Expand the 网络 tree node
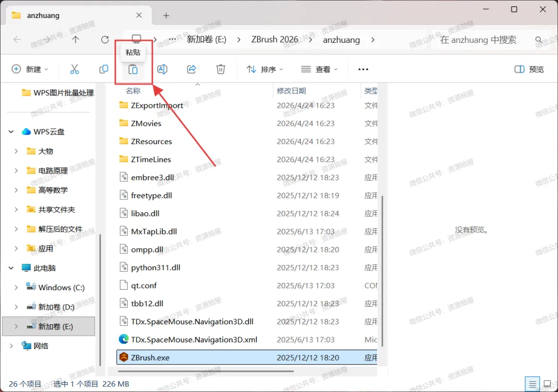This screenshot has width=558, height=392. (x=11, y=346)
